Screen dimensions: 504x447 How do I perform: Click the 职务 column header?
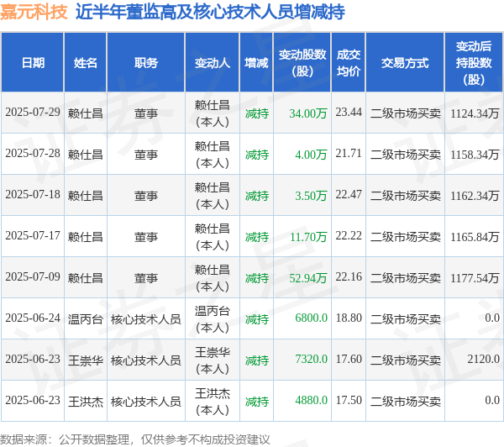tap(146, 62)
